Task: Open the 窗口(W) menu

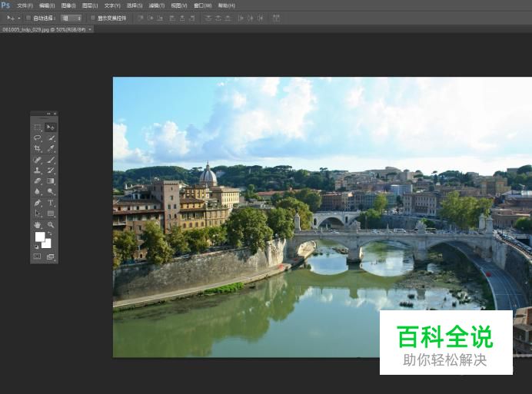Action: click(x=202, y=6)
